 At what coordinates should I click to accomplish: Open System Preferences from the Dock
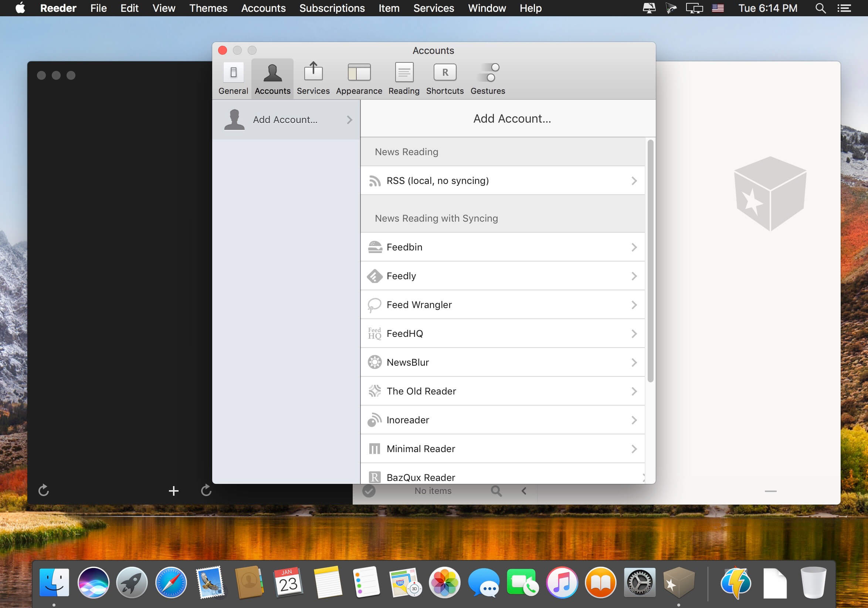tap(639, 582)
